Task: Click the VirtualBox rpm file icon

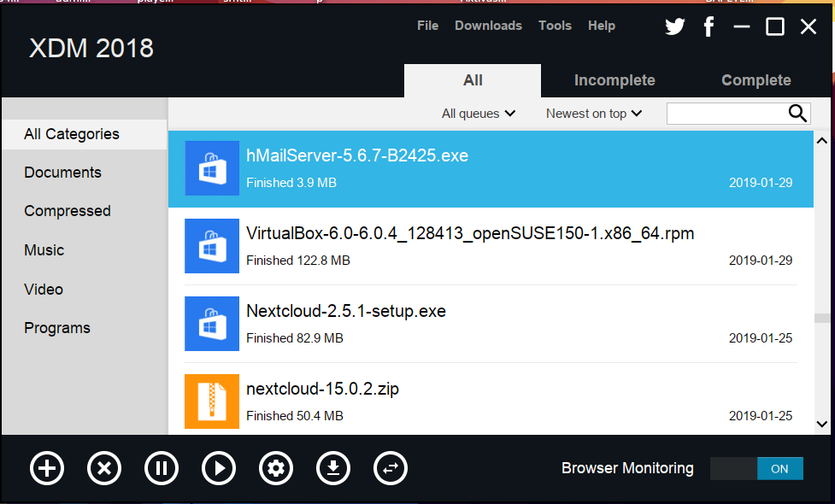Action: [212, 246]
